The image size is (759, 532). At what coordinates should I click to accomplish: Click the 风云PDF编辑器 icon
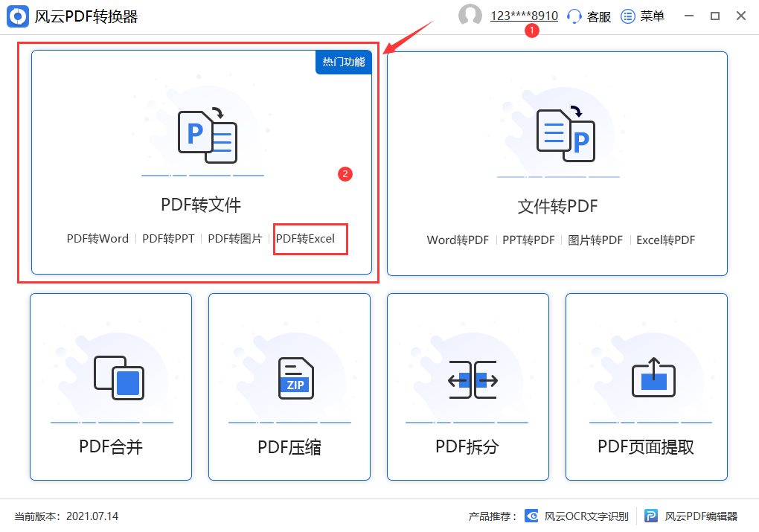[x=651, y=516]
